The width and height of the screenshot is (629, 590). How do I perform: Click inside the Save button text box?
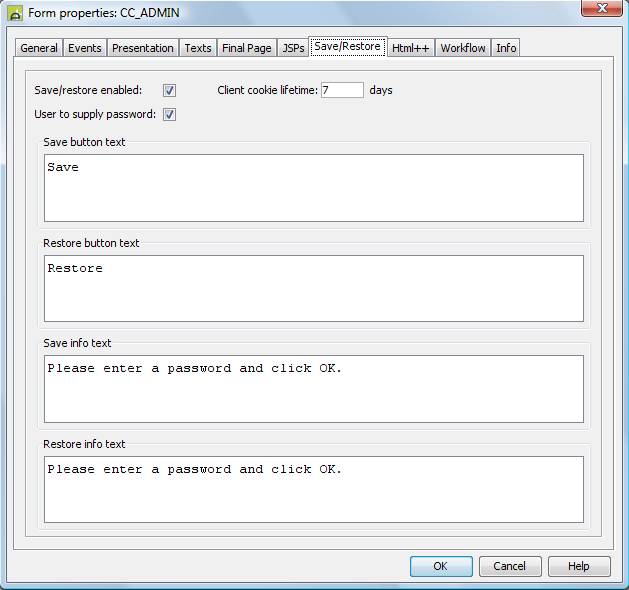point(313,188)
